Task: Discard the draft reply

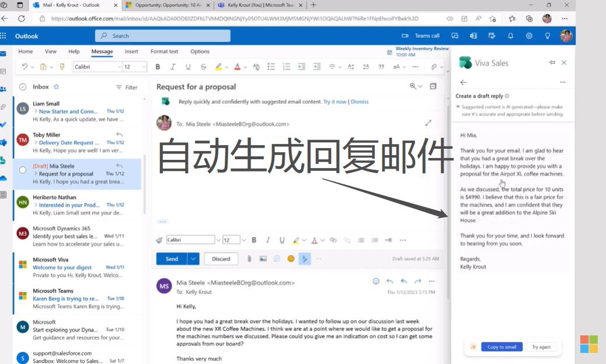Action: pyautogui.click(x=221, y=259)
